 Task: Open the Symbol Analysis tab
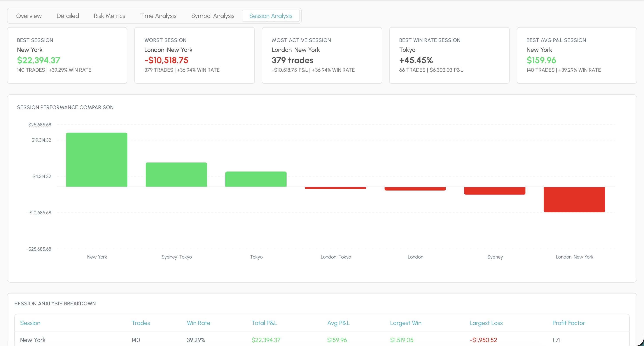pos(212,16)
